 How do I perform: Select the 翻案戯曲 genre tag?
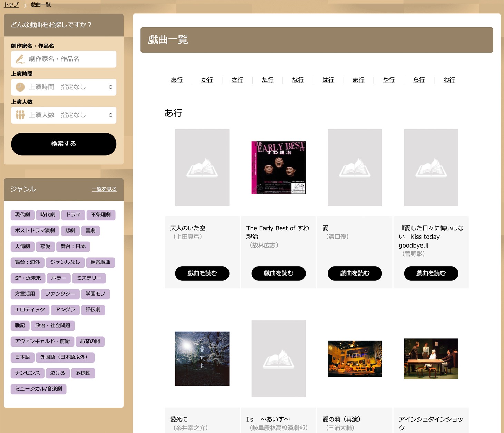100,262
